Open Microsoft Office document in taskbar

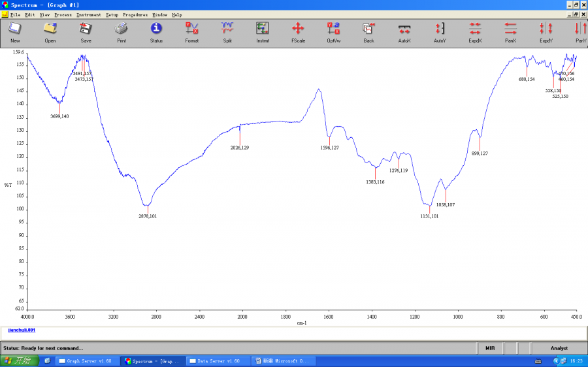[284, 361]
